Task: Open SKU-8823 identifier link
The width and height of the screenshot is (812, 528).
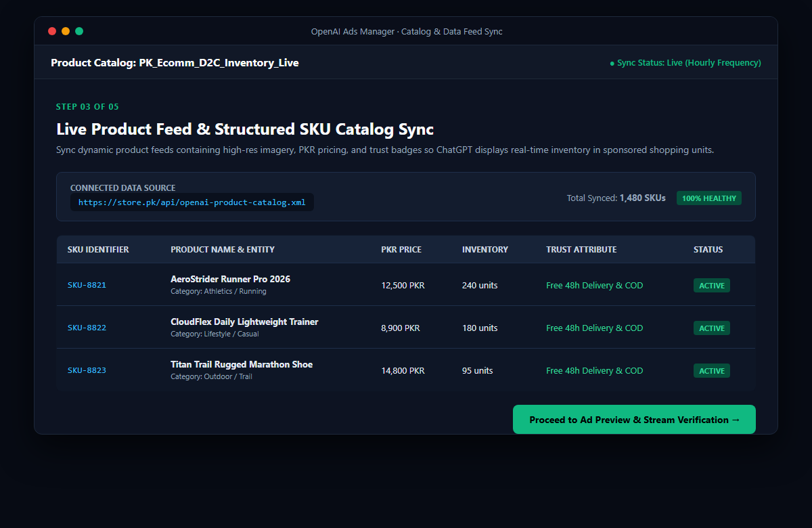Action: point(87,370)
